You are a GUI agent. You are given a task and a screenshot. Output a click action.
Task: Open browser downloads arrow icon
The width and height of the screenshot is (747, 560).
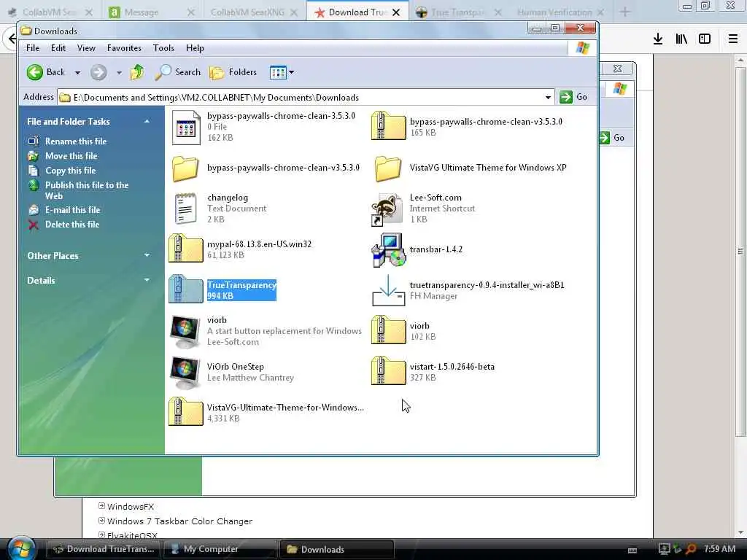658,39
